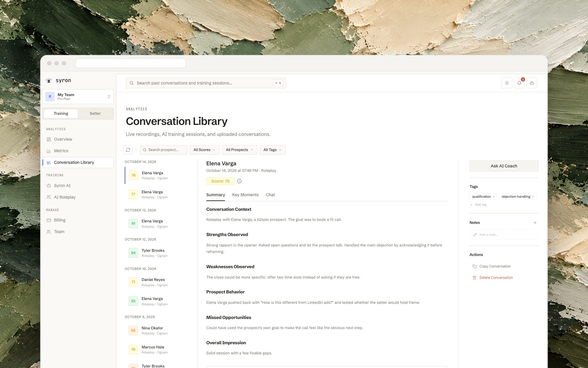588x368 pixels.
Task: Open the All Scores filter dropdown
Action: [204, 150]
